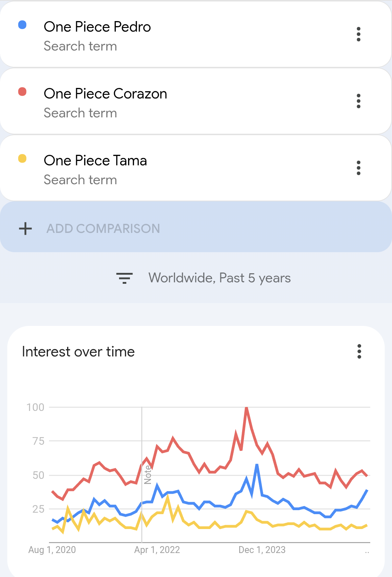This screenshot has width=392, height=577.
Task: Edit the One Piece Pedro search term
Action: tap(97, 27)
